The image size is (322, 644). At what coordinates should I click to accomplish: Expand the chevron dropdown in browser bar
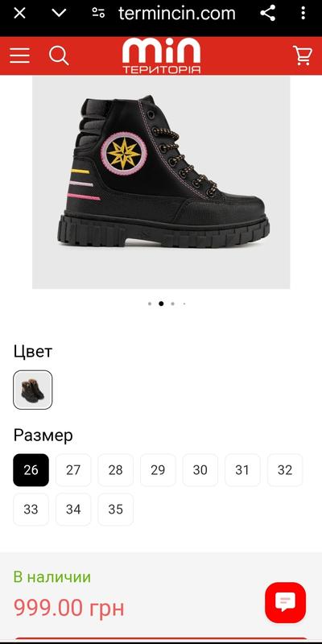59,13
